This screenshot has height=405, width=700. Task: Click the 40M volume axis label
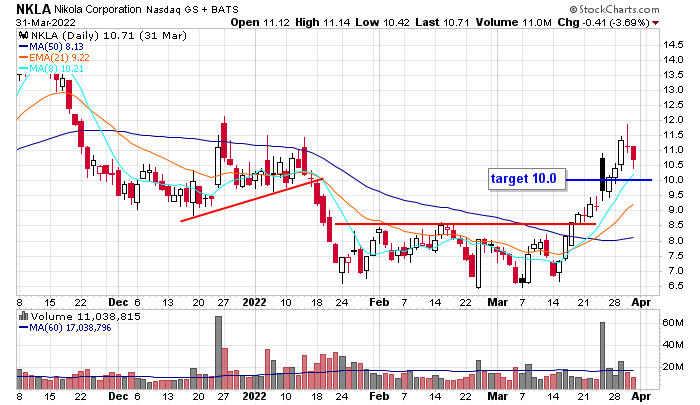(673, 345)
